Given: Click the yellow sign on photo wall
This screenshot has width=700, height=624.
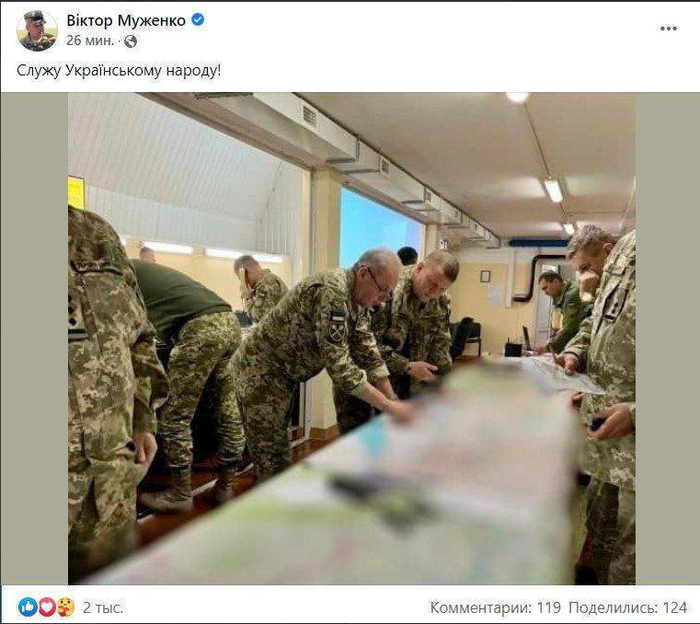Looking at the screenshot, I should [x=76, y=193].
